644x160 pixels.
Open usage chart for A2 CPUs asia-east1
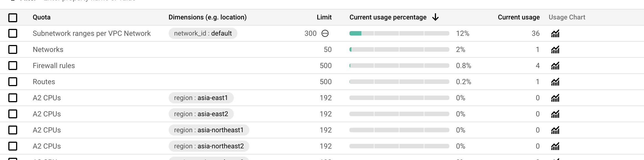(x=555, y=98)
